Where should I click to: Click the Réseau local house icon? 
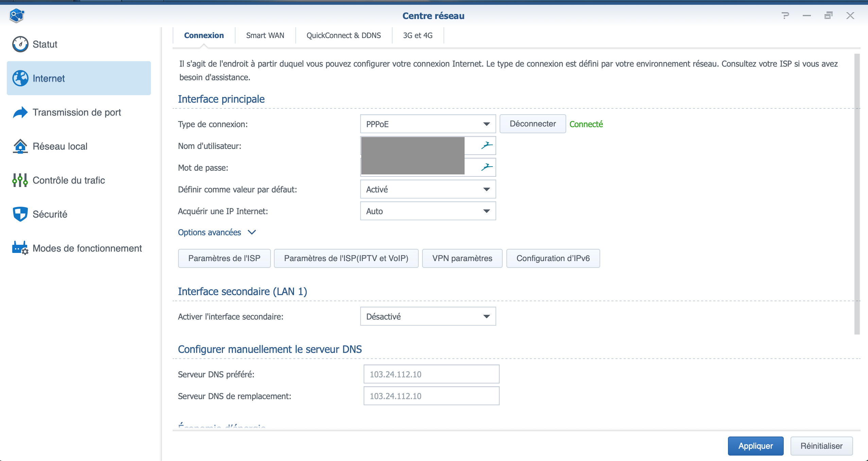coord(20,146)
